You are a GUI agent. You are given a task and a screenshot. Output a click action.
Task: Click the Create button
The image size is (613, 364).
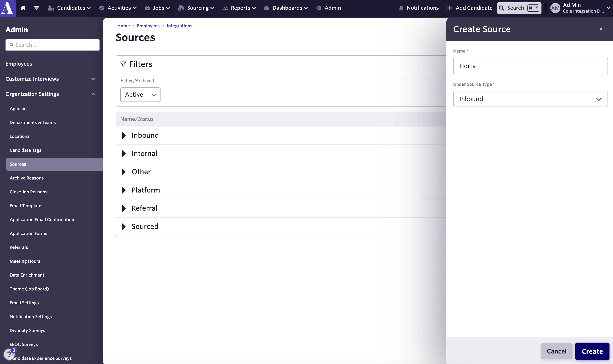click(592, 351)
